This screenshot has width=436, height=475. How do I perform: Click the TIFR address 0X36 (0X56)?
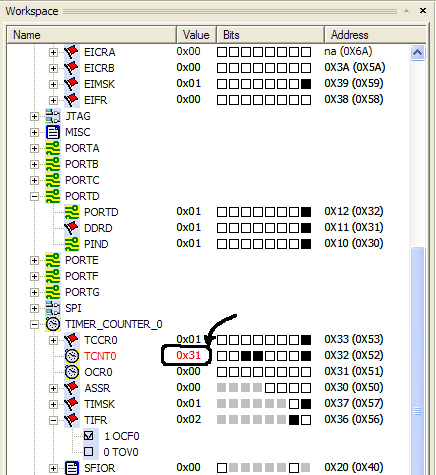(354, 419)
